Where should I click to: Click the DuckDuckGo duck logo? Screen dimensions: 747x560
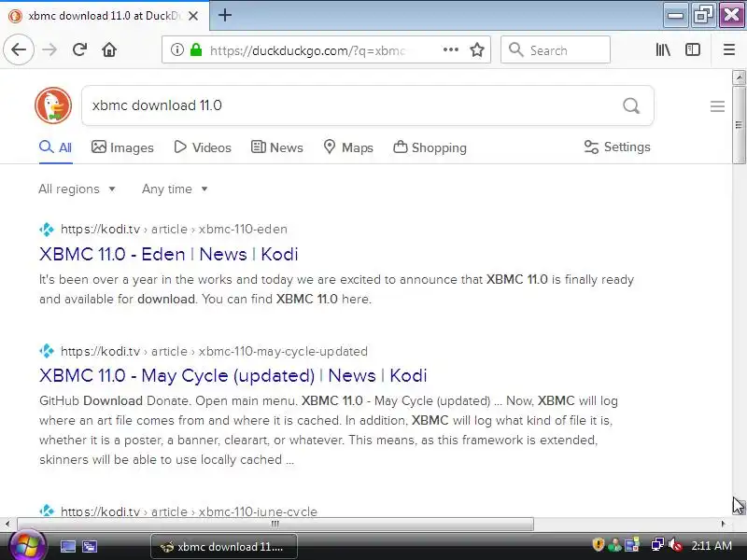pyautogui.click(x=53, y=105)
